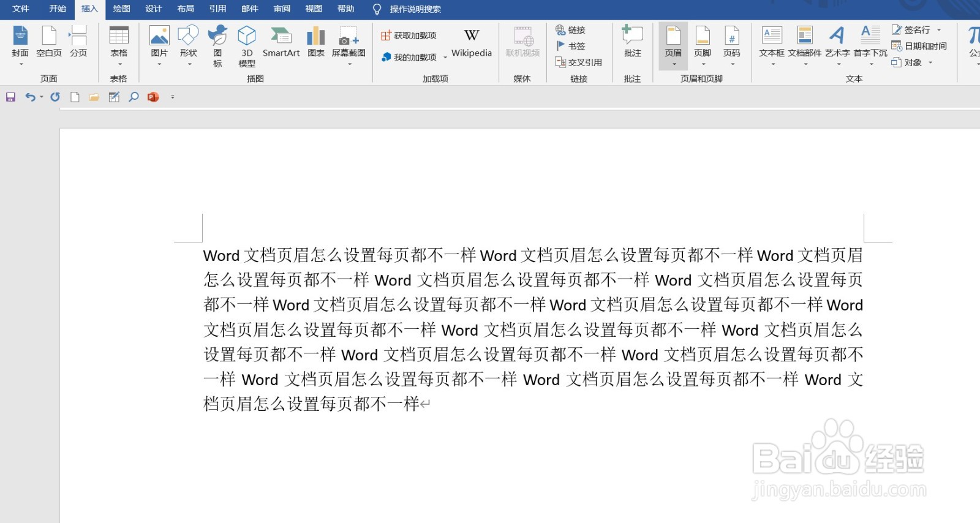Insert SmartArt graphic
The image size is (980, 523).
click(x=281, y=42)
